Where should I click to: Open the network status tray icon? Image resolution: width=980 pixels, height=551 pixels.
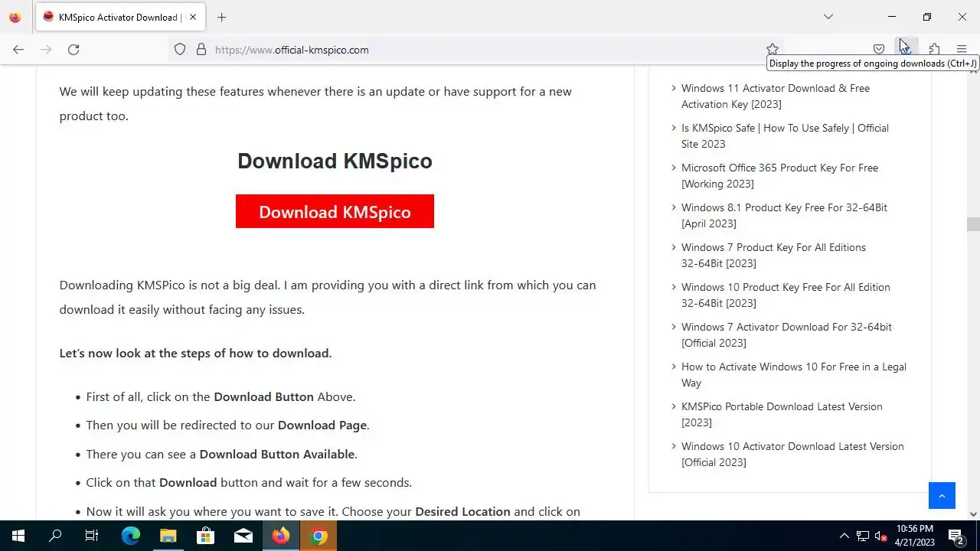pos(863,536)
